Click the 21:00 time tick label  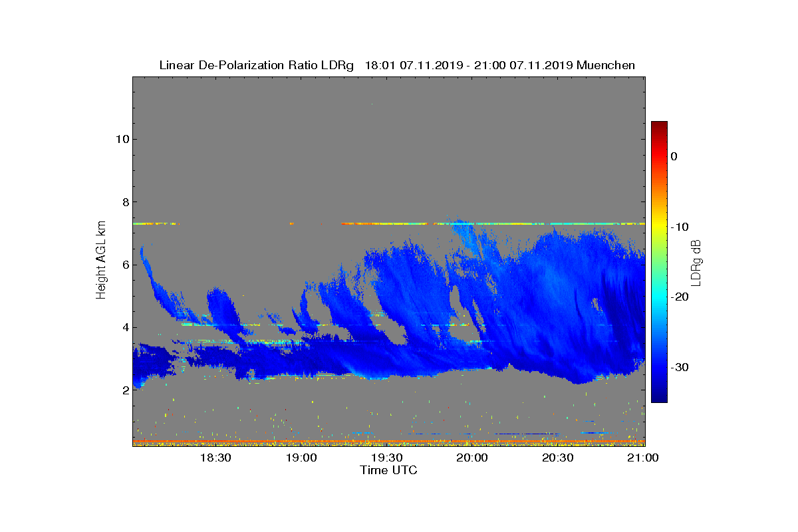643,458
